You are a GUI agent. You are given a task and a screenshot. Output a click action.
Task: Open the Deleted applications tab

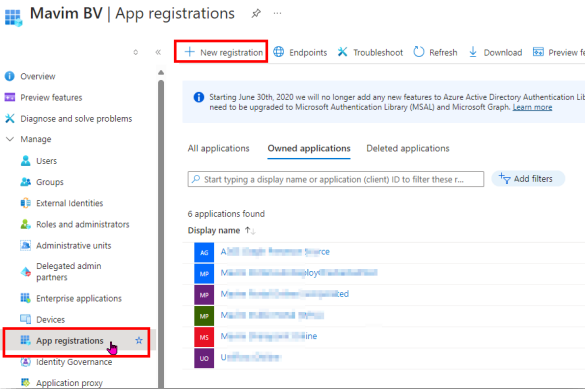coord(408,148)
